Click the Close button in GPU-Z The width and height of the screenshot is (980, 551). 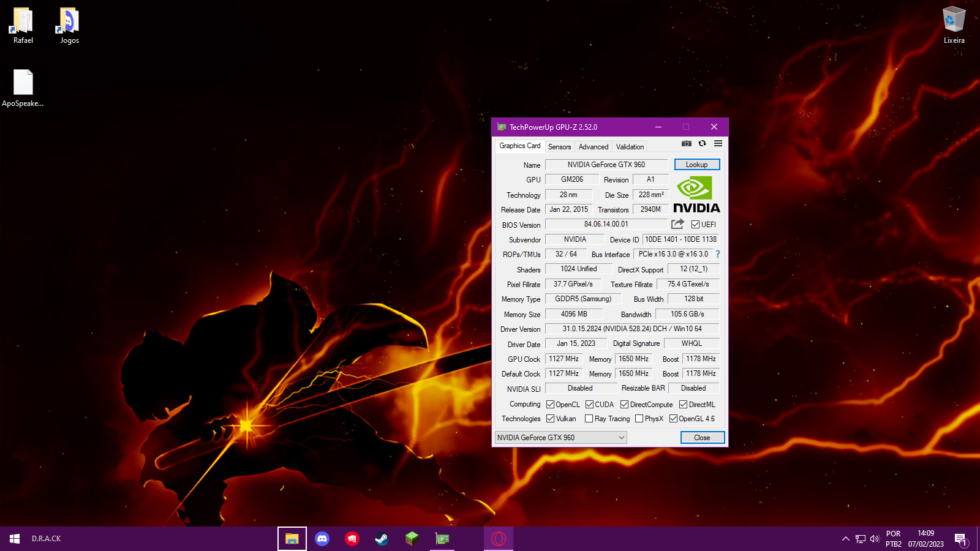(x=702, y=438)
